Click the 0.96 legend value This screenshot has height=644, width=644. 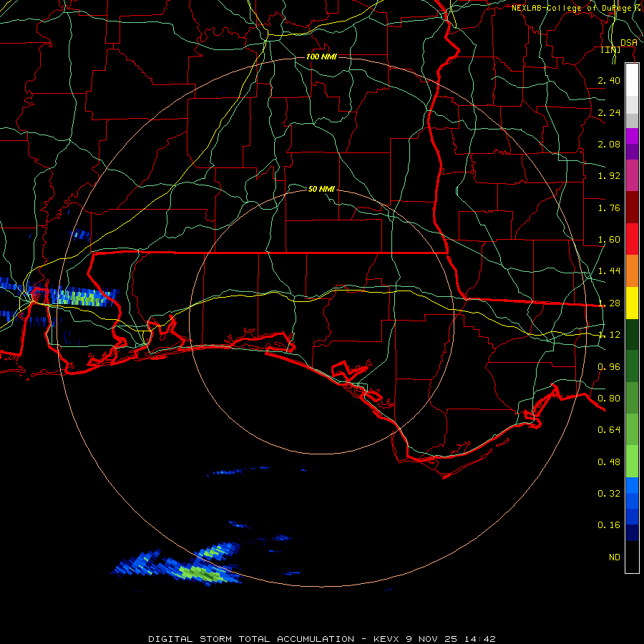(x=609, y=366)
